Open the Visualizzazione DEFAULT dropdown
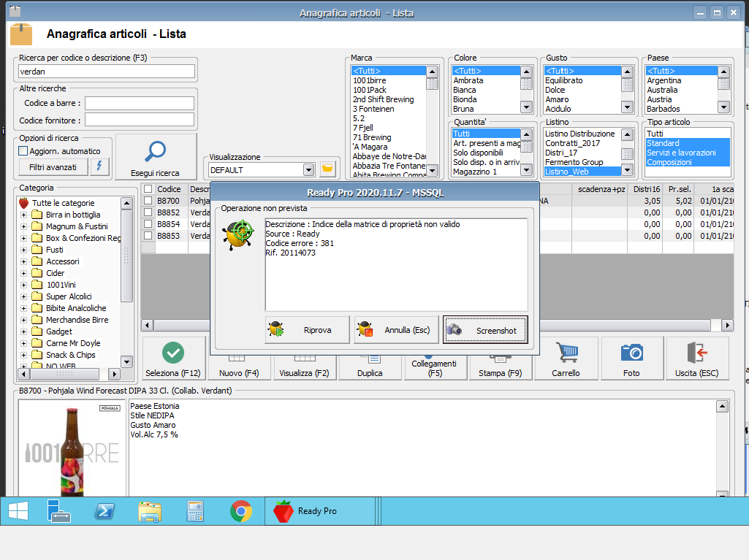The height and width of the screenshot is (560, 749). tap(308, 169)
